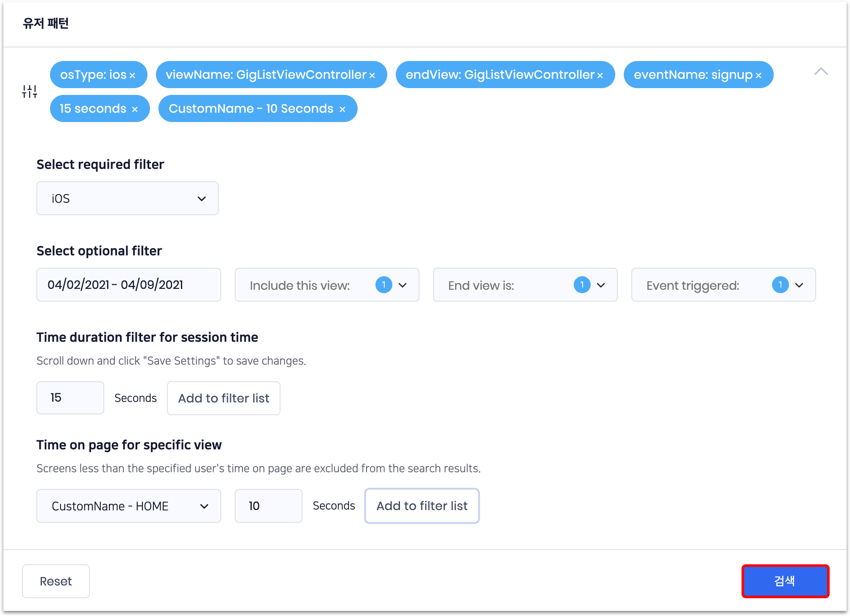Remove the eventName: signup filter chip
This screenshot has height=616, width=850.
pyautogui.click(x=758, y=75)
